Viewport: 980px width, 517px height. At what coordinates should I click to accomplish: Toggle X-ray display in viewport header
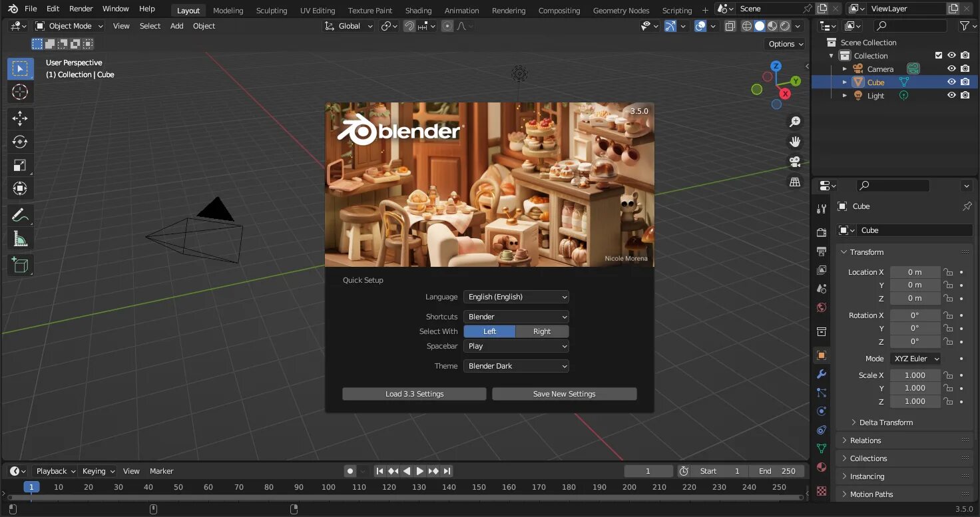(730, 26)
